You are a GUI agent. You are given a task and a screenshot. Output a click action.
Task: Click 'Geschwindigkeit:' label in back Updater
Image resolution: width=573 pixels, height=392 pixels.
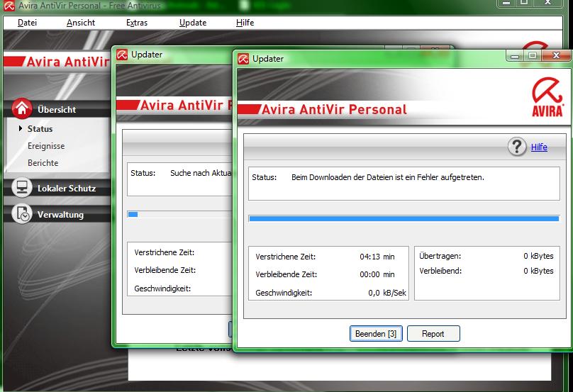pyautogui.click(x=162, y=289)
